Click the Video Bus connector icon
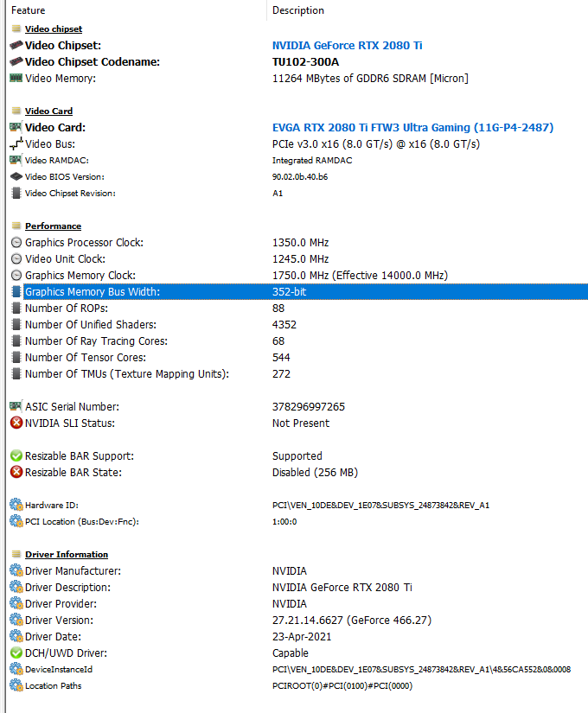The height and width of the screenshot is (713, 588). [16, 143]
